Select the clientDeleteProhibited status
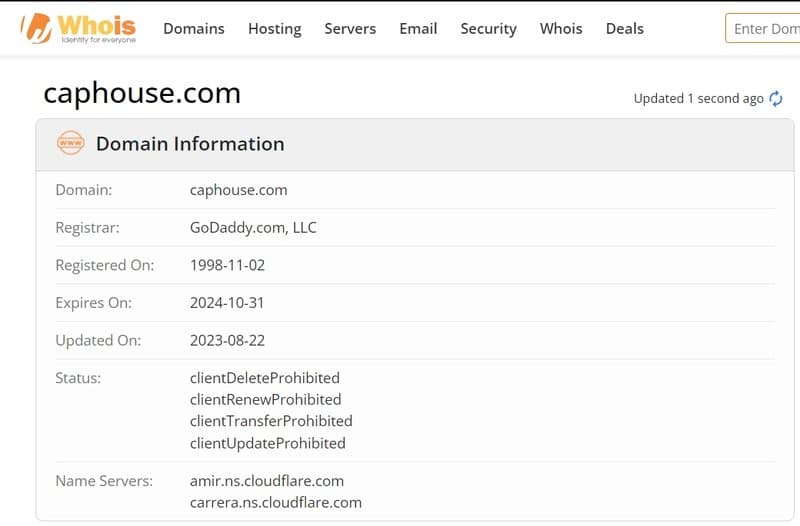The height and width of the screenshot is (526, 800). point(264,378)
